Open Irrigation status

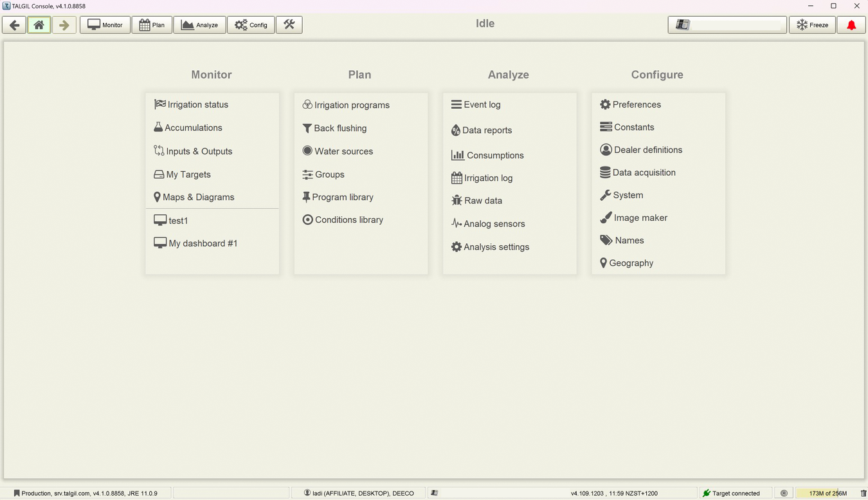[x=191, y=104]
